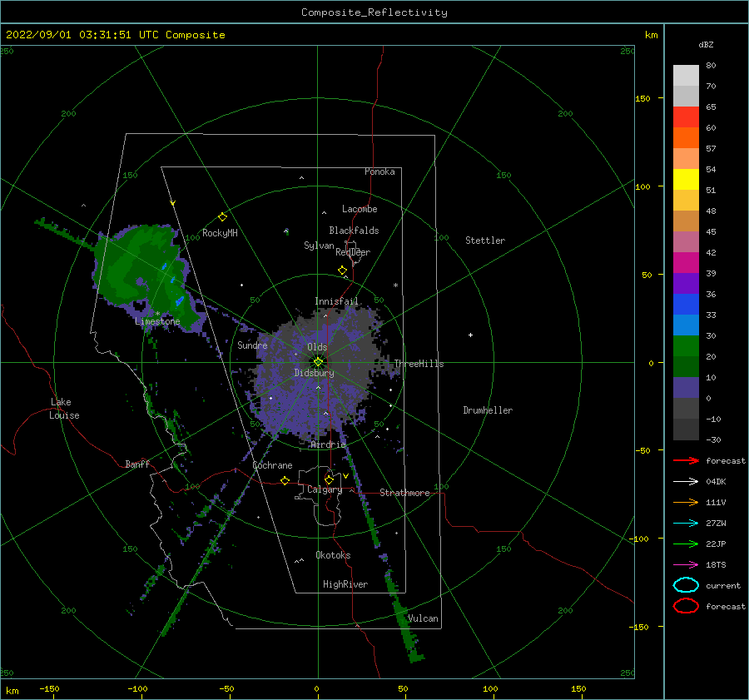749x700 pixels.
Task: Click the Vulcan label
Action: (423, 618)
